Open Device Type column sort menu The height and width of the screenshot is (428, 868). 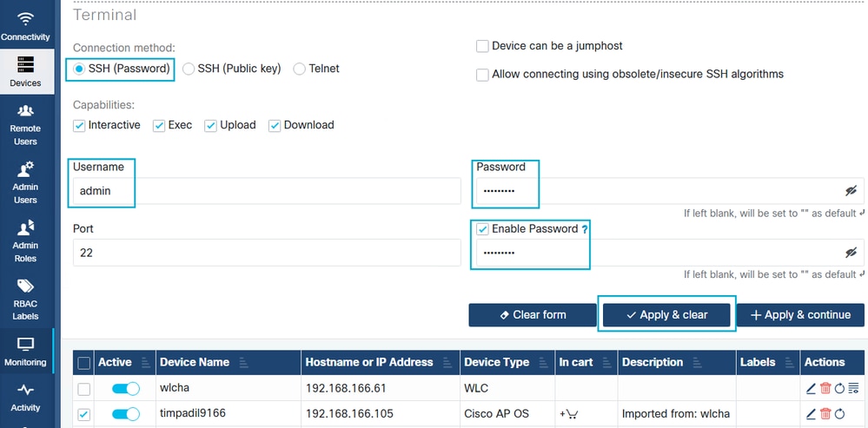click(x=541, y=363)
